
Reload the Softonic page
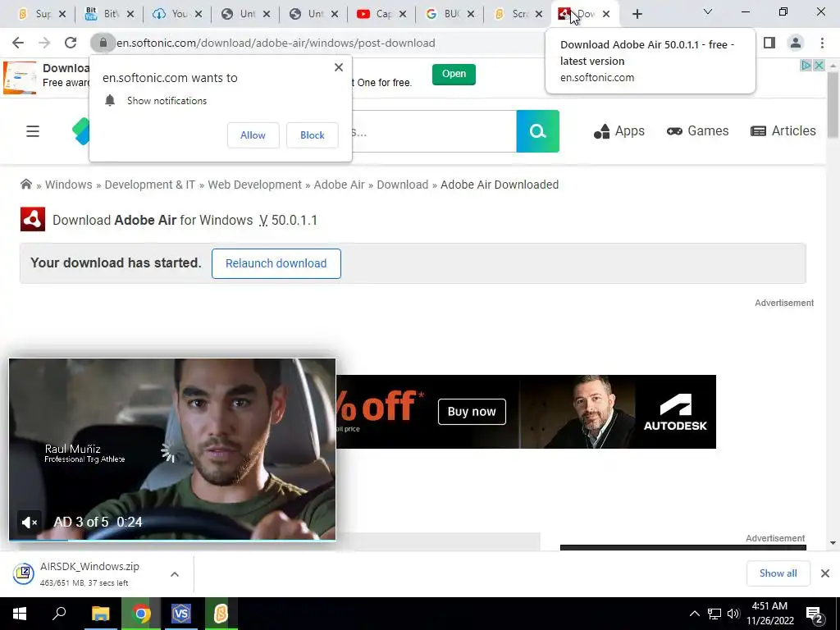[x=71, y=43]
